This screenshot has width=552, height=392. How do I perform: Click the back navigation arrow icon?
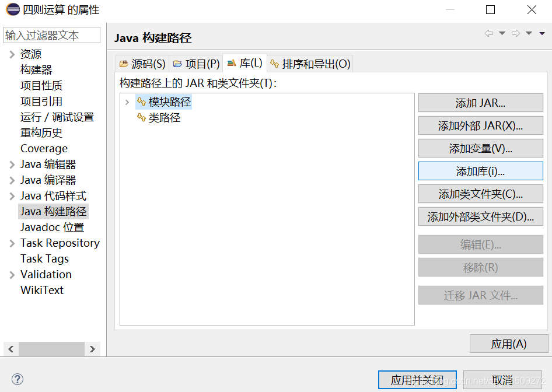(x=489, y=33)
